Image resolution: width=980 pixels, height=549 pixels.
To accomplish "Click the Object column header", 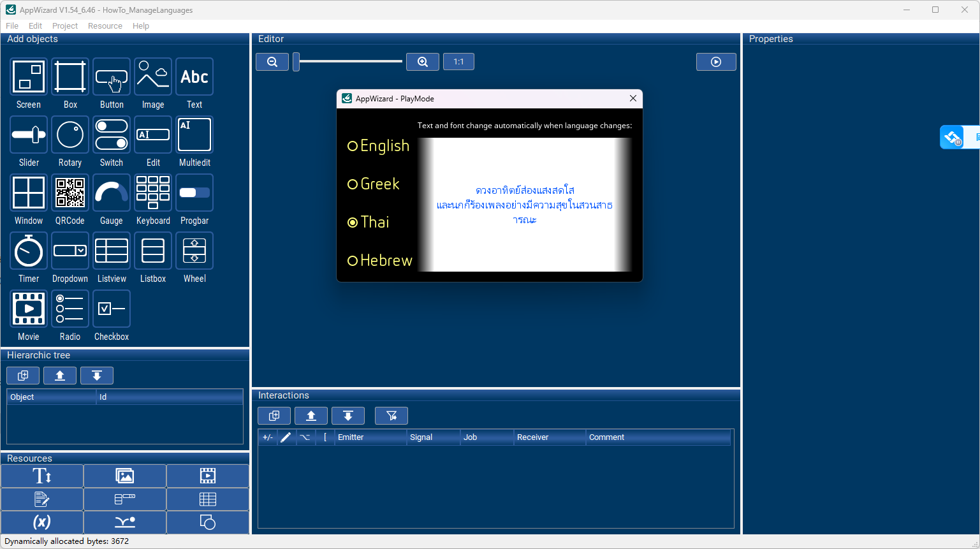I will [51, 397].
